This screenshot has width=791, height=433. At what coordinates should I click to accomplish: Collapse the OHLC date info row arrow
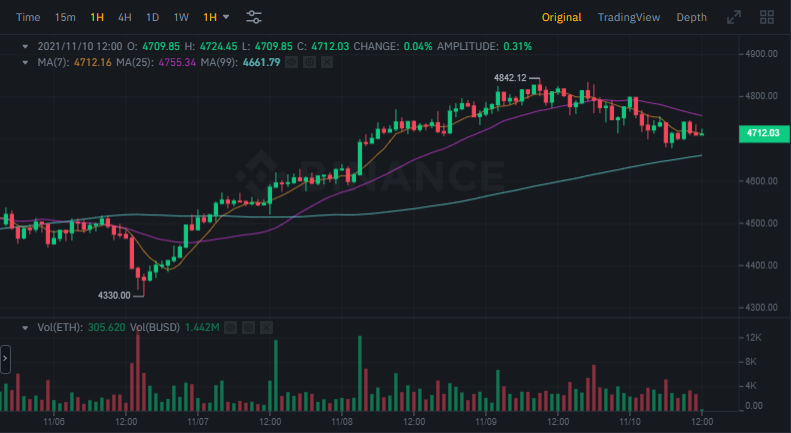(26, 46)
